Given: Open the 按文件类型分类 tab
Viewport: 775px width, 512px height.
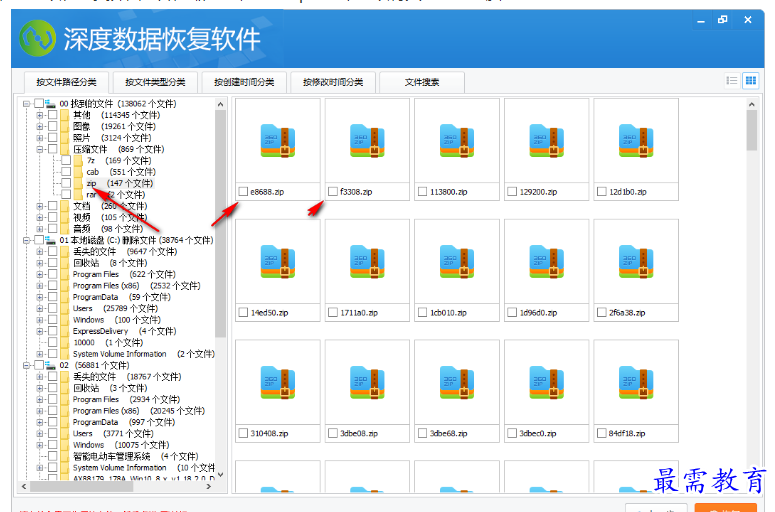Looking at the screenshot, I should click(155, 82).
